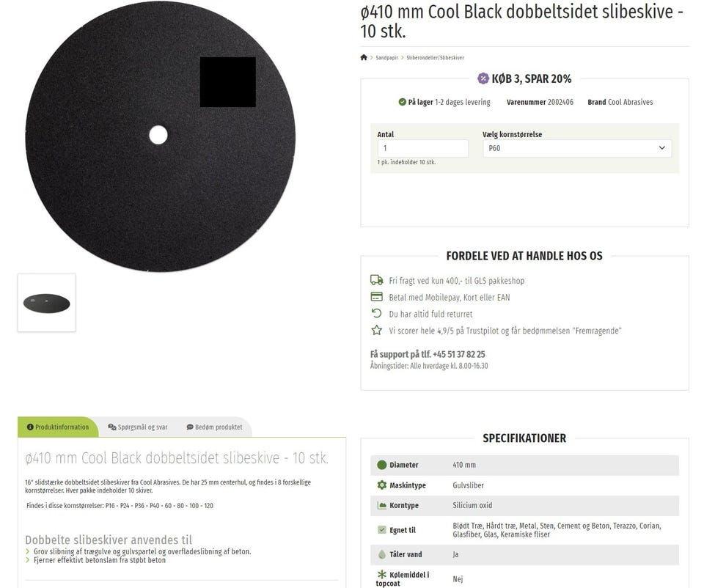704x588 pixels.
Task: Click the return arrow icon
Action: (377, 313)
